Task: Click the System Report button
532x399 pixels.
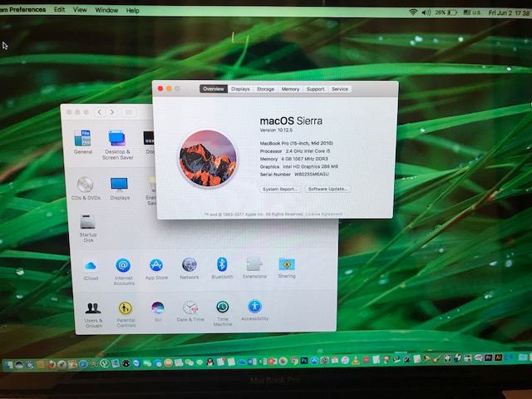Action: tap(280, 190)
